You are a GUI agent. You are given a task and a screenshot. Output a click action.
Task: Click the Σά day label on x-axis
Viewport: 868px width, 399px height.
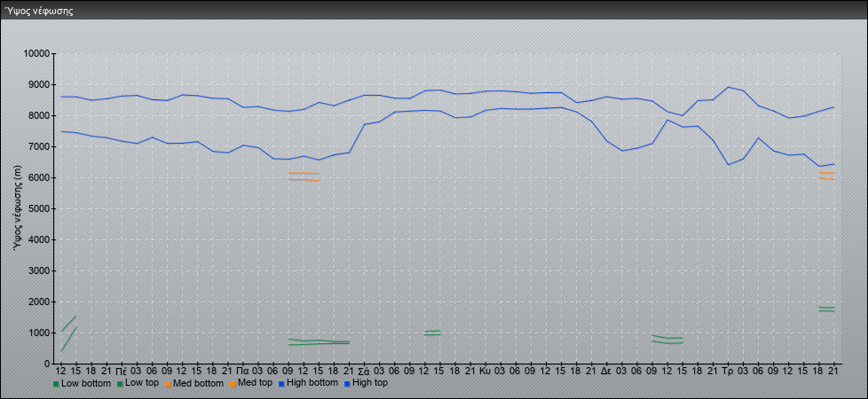click(363, 371)
